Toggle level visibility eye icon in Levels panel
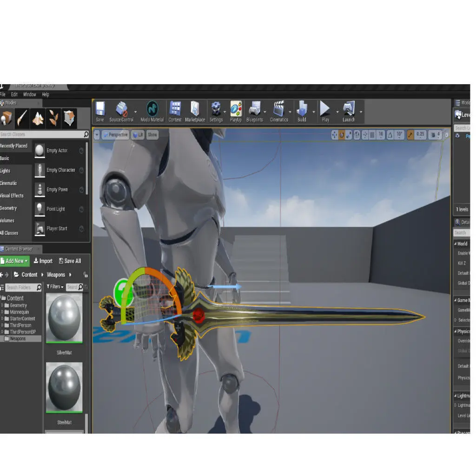The image size is (476, 476). pos(457,136)
